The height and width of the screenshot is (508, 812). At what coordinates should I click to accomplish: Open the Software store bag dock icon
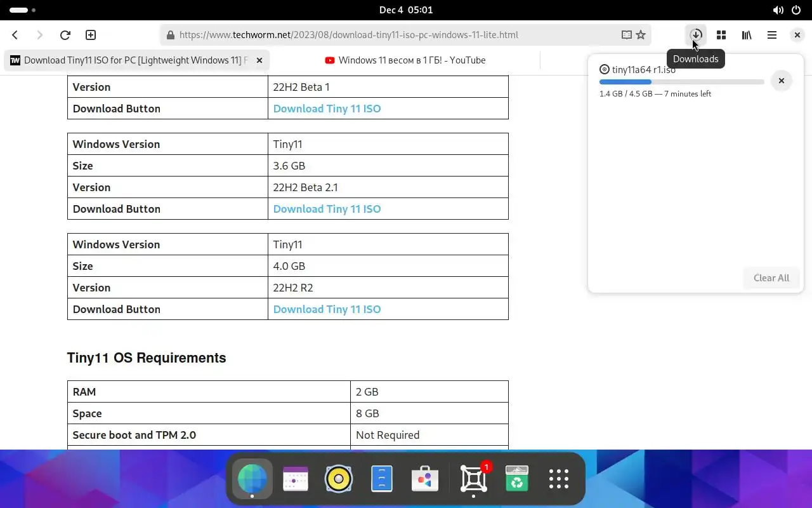click(x=425, y=479)
